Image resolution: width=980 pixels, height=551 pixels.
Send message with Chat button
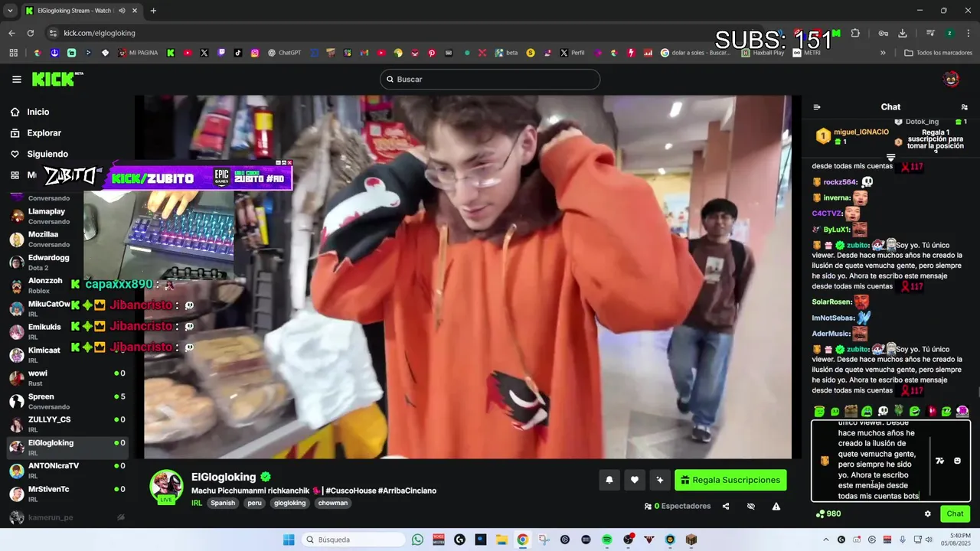pos(955,514)
